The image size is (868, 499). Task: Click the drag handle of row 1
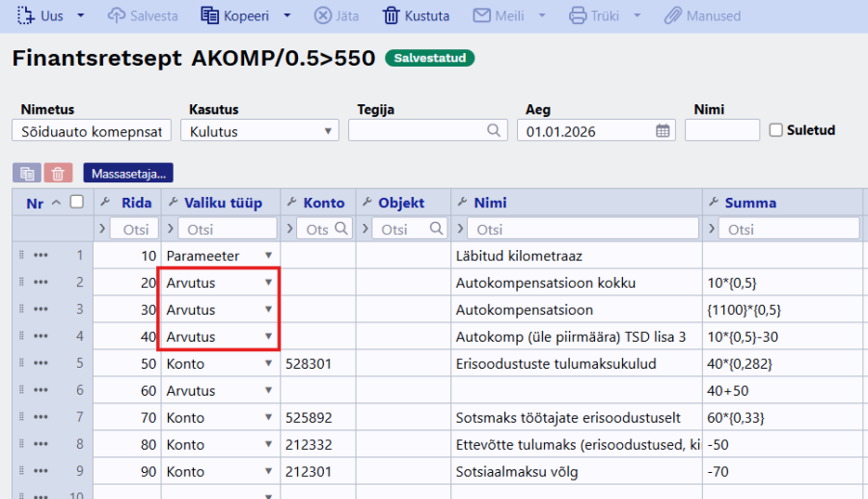point(19,256)
